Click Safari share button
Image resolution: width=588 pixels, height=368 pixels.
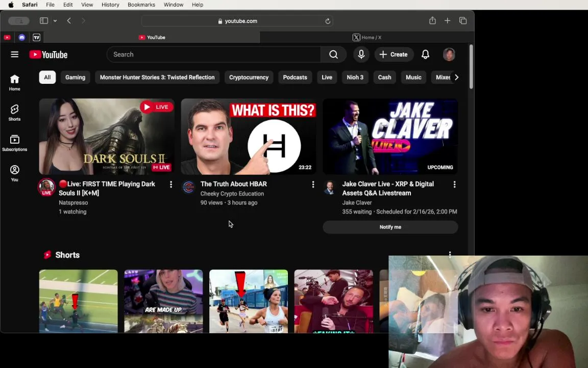click(432, 20)
